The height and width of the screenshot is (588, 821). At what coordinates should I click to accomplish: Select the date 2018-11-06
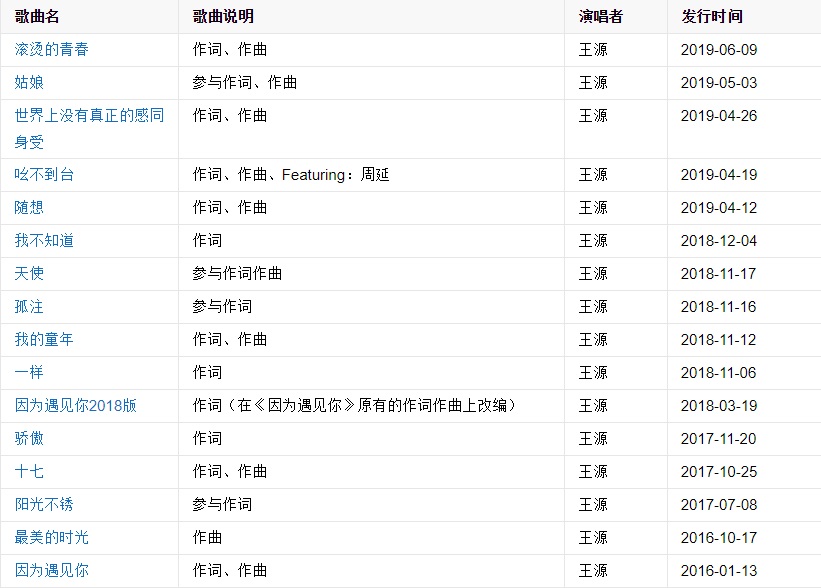[x=718, y=372]
